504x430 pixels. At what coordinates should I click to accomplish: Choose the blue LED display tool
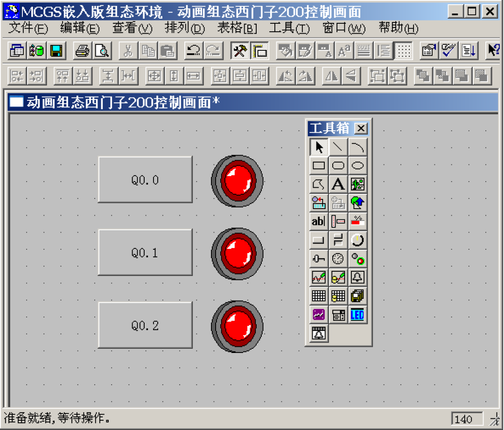[357, 315]
